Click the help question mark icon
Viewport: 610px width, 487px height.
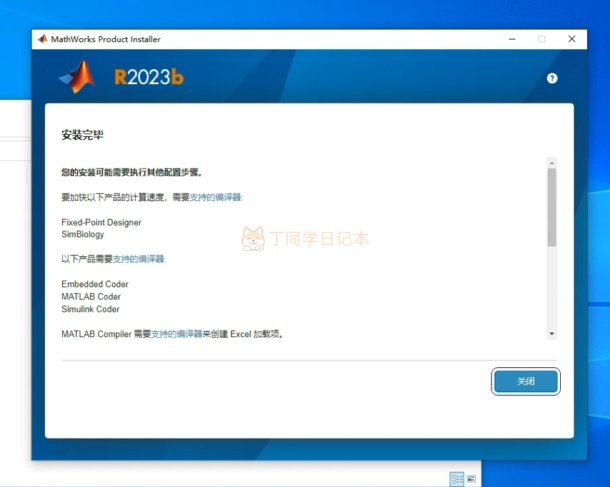point(552,79)
